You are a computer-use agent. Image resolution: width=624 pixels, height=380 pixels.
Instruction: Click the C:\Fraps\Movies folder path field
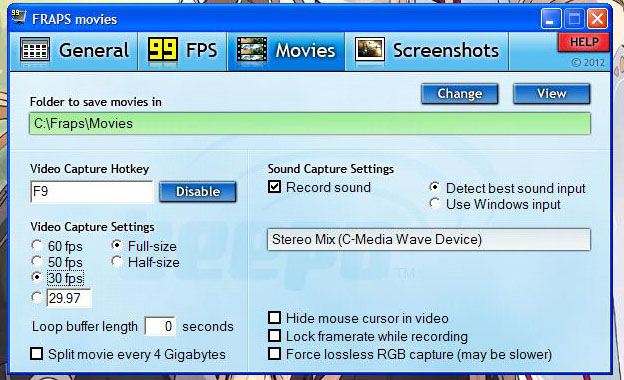(x=310, y=123)
